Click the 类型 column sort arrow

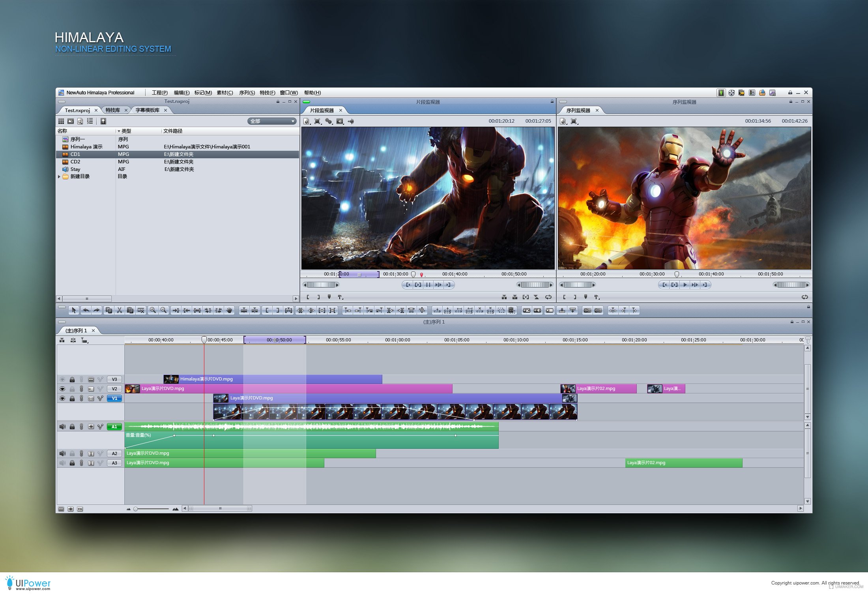click(119, 131)
